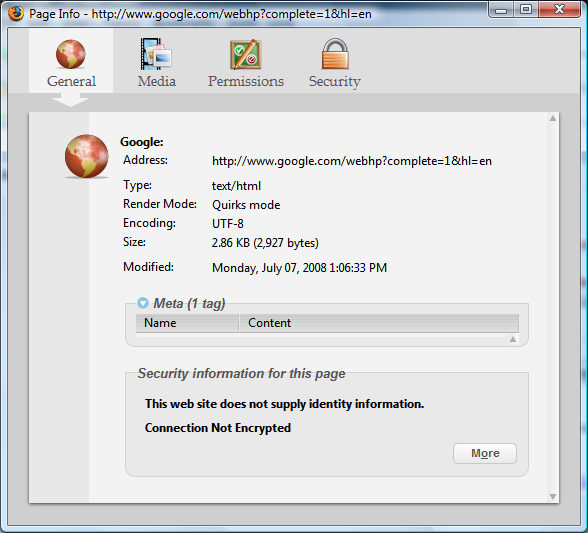Sort meta list by Name column

pyautogui.click(x=187, y=323)
